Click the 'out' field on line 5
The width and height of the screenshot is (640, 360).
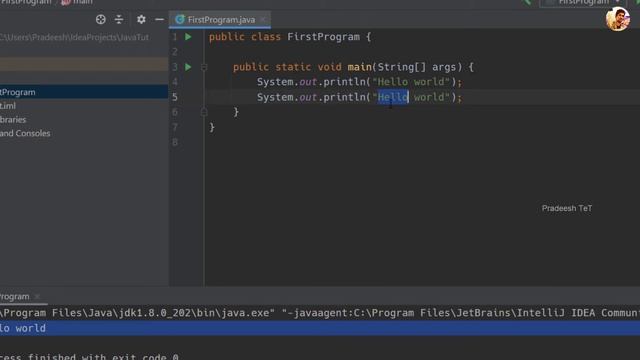tap(308, 97)
